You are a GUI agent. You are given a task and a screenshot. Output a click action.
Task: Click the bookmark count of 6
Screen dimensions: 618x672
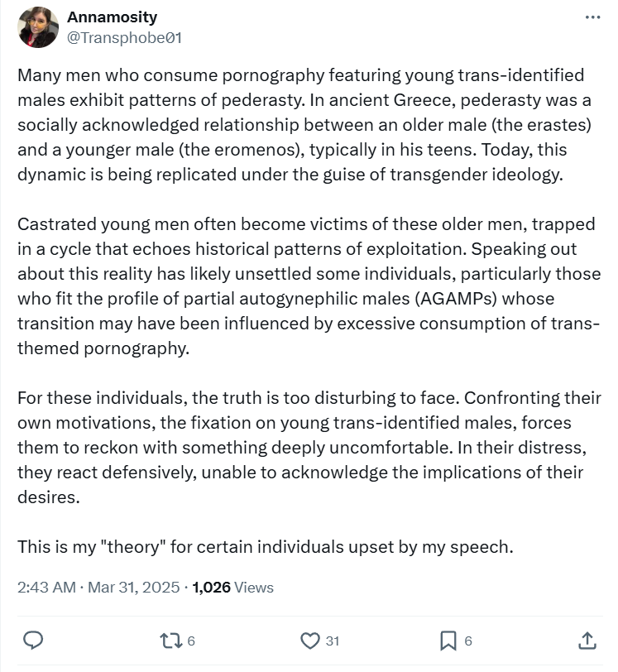point(468,641)
